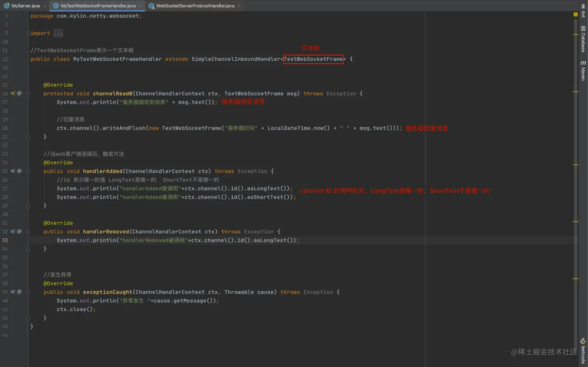Collapse the handlerAdded method fold
Image resolution: width=588 pixels, height=367 pixels.
click(28, 171)
